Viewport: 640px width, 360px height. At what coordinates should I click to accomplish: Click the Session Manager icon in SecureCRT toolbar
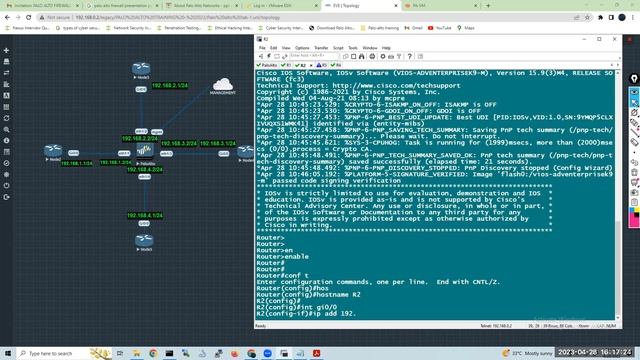(261, 56)
